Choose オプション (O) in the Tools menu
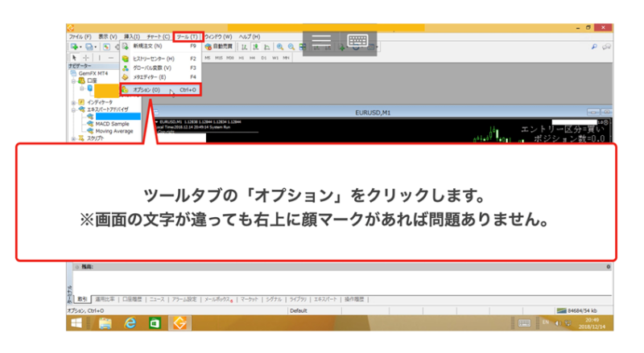The height and width of the screenshot is (353, 644). coord(160,90)
